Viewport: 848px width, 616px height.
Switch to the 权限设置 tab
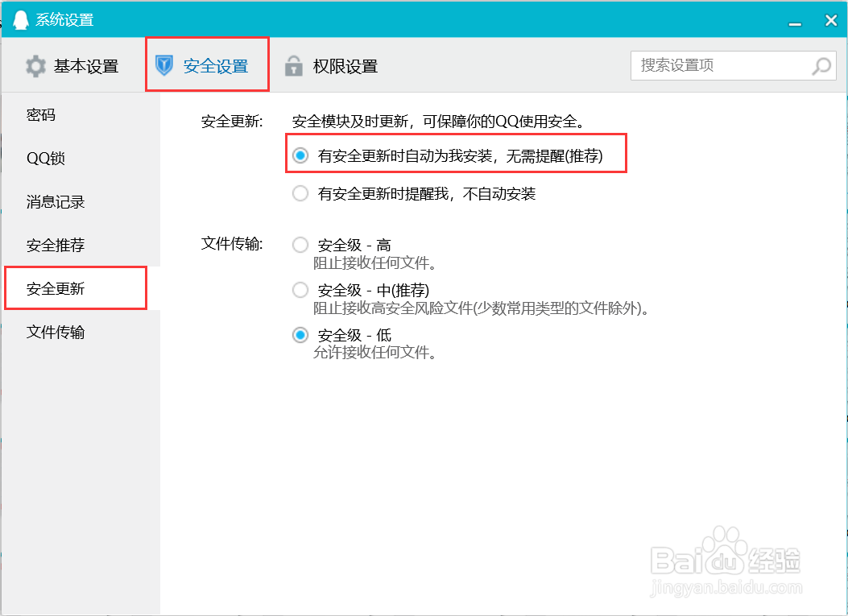pos(346,66)
